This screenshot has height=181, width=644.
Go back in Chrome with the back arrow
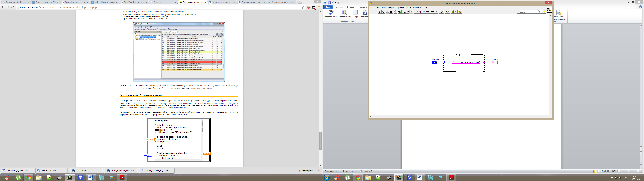tap(3, 7)
